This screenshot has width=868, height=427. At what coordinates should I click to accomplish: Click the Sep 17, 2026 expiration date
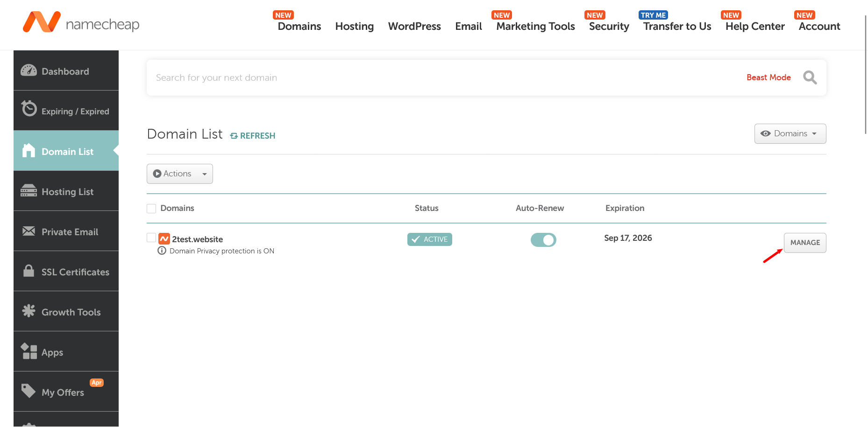coord(628,238)
